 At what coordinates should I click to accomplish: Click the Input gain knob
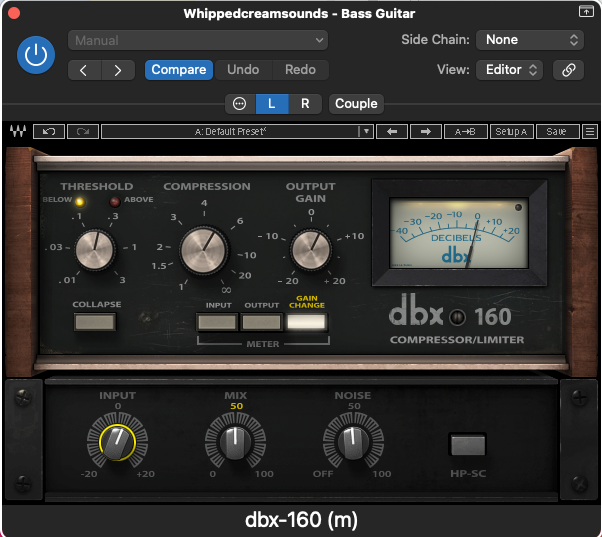coord(117,442)
